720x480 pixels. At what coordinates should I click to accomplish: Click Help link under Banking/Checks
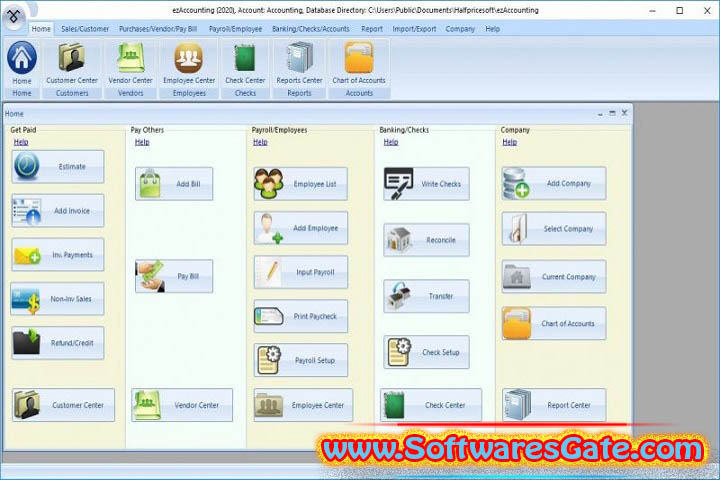tap(391, 142)
